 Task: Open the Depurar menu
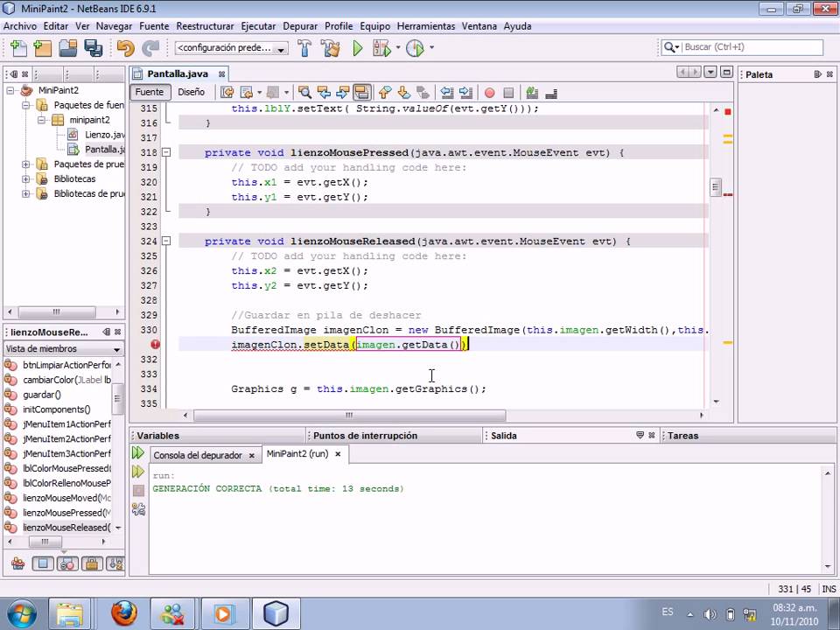pyautogui.click(x=300, y=26)
